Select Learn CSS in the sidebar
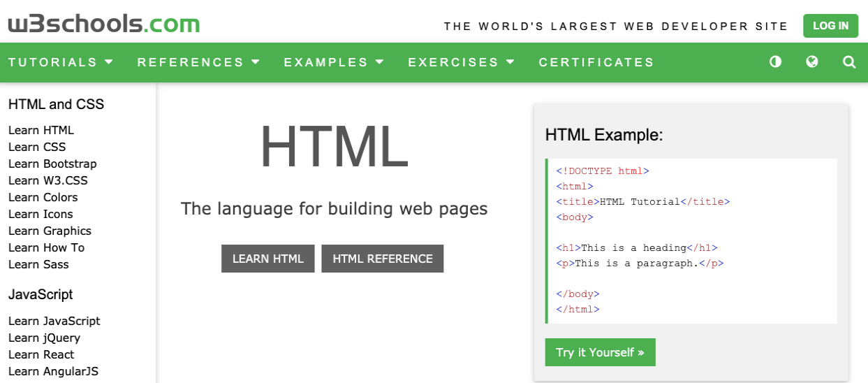This screenshot has height=383, width=868. (x=37, y=147)
